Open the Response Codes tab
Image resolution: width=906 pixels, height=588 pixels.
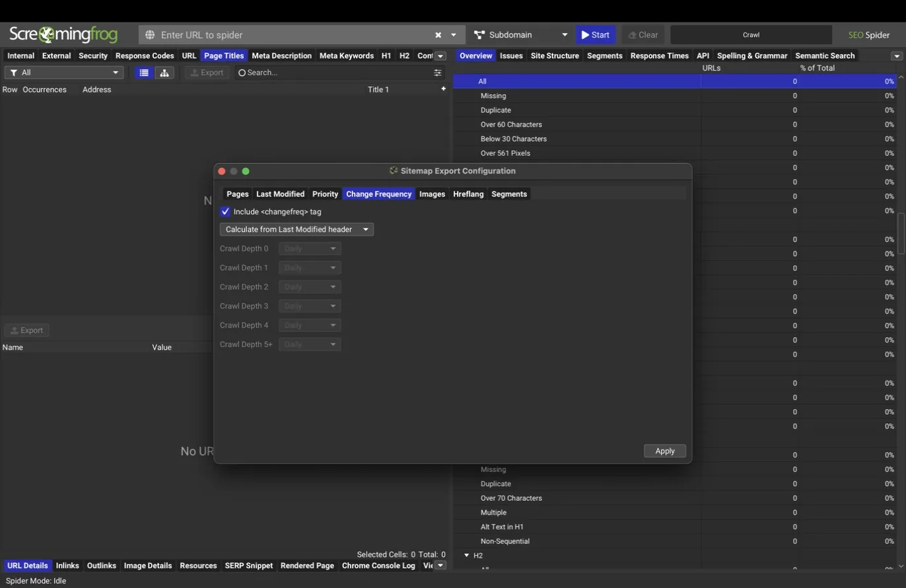click(145, 56)
